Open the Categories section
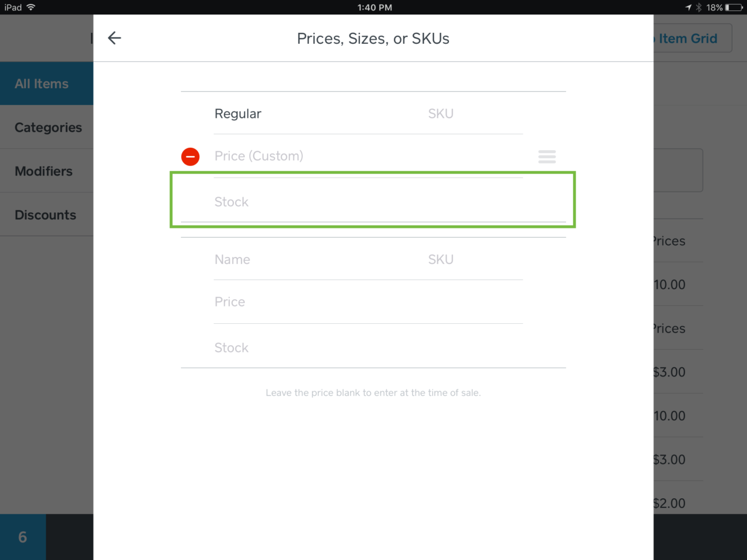The width and height of the screenshot is (747, 560). click(48, 128)
